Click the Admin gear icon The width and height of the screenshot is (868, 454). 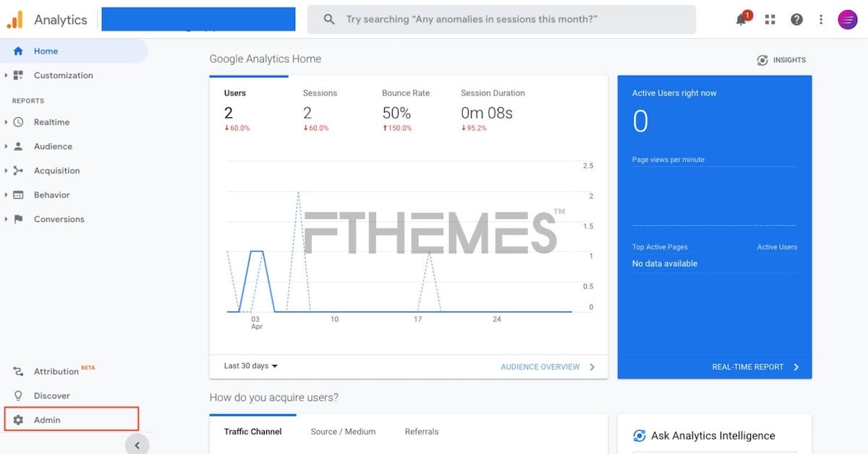(18, 420)
